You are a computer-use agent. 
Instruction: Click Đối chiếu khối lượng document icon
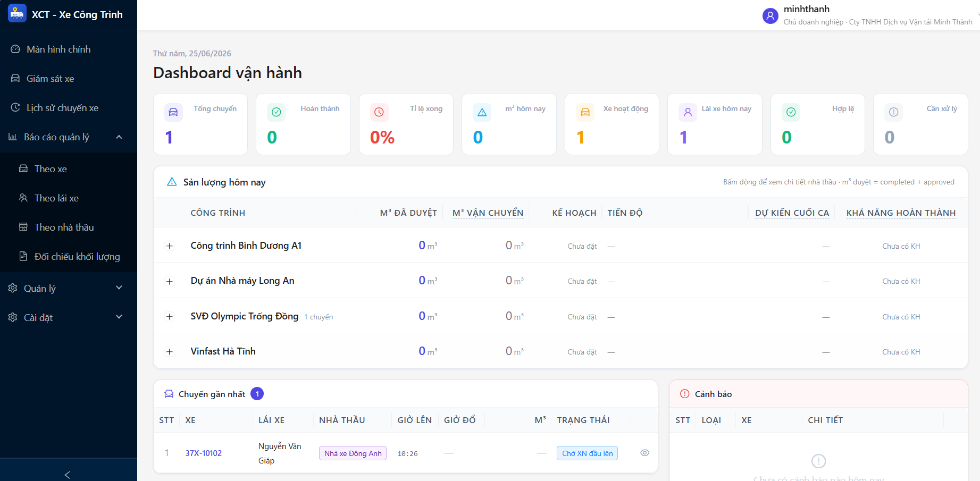tap(23, 256)
